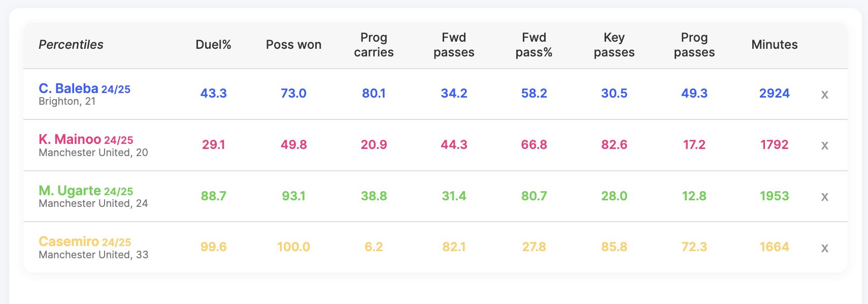
Task: Sort by Minutes column header
Action: 775,45
